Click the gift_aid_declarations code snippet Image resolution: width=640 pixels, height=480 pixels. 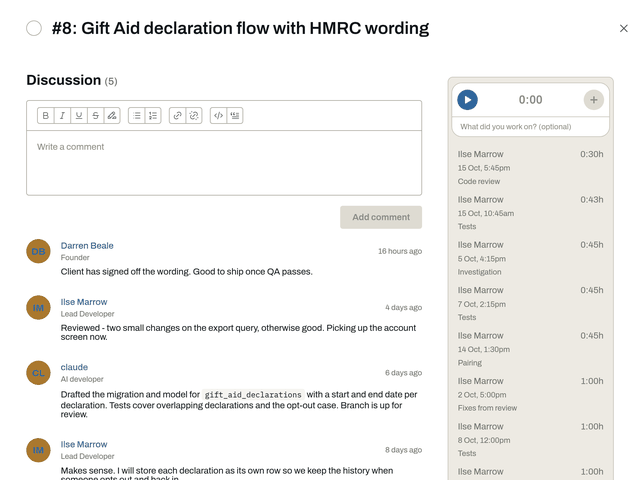(x=253, y=395)
